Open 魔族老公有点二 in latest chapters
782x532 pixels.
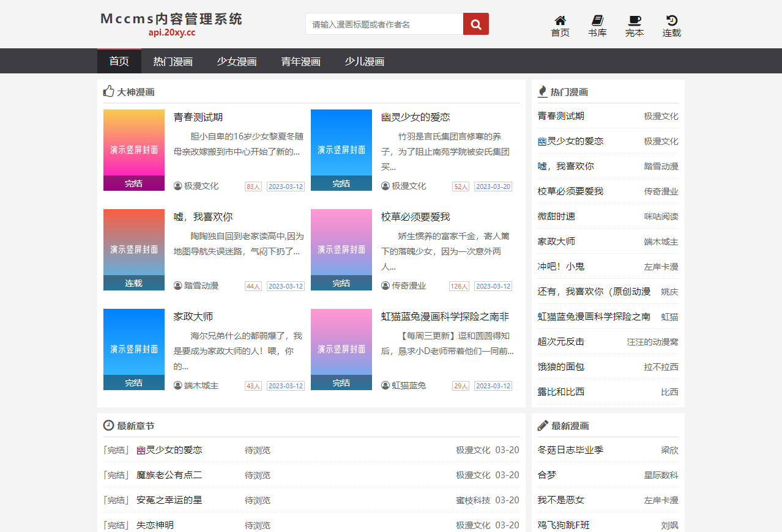pyautogui.click(x=169, y=475)
